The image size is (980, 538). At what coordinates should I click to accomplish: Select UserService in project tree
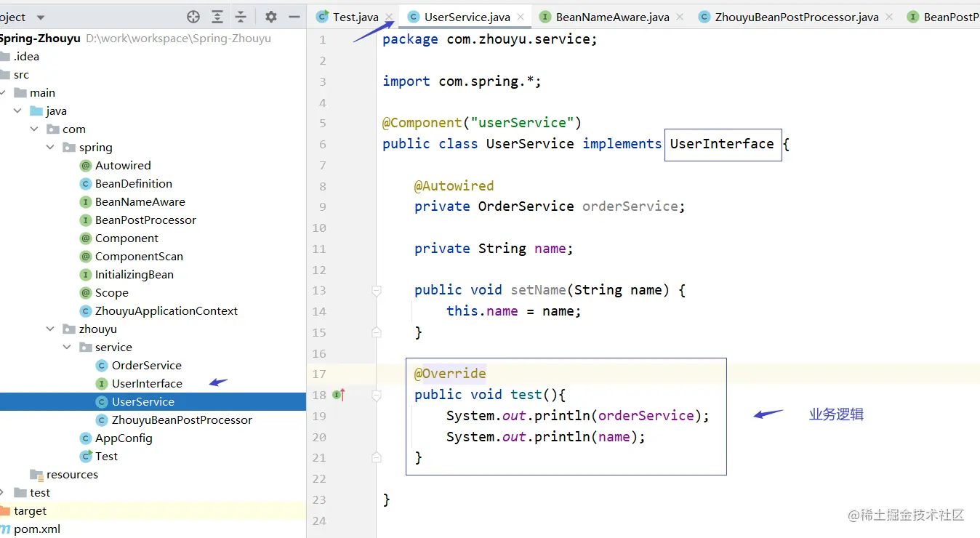[x=143, y=401]
